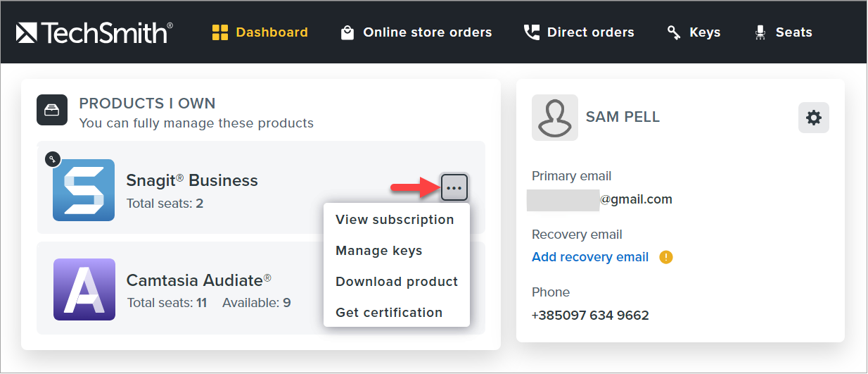This screenshot has height=374, width=868.
Task: Click the Products I Own box icon
Action: [52, 110]
